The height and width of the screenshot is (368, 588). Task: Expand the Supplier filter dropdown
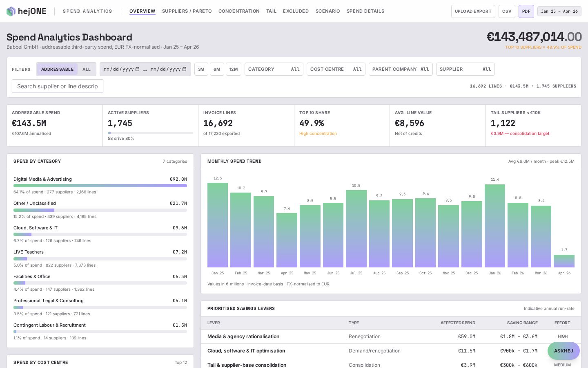(465, 69)
